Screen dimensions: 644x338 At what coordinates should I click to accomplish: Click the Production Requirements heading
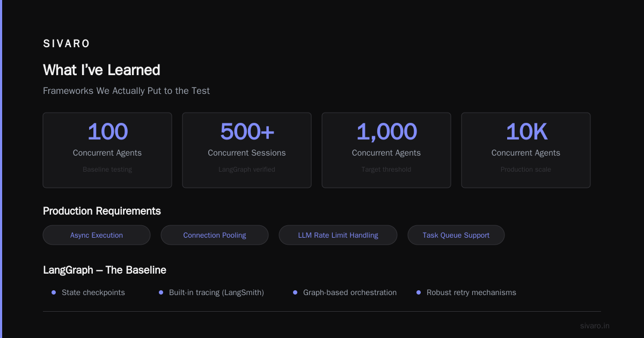[102, 211]
